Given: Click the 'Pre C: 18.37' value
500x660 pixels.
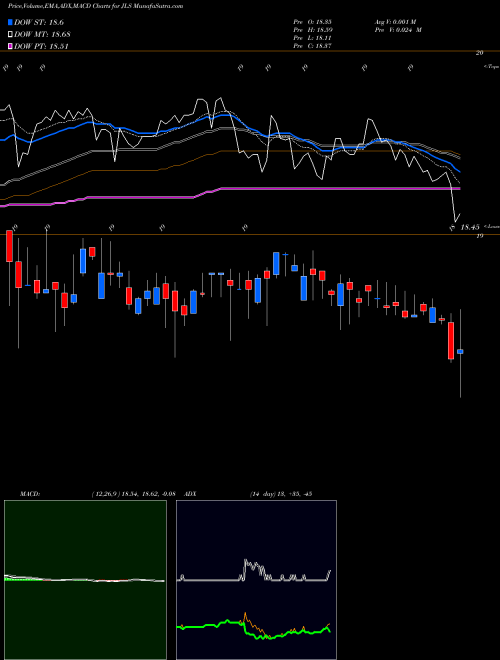Looking at the screenshot, I should click(x=314, y=46).
